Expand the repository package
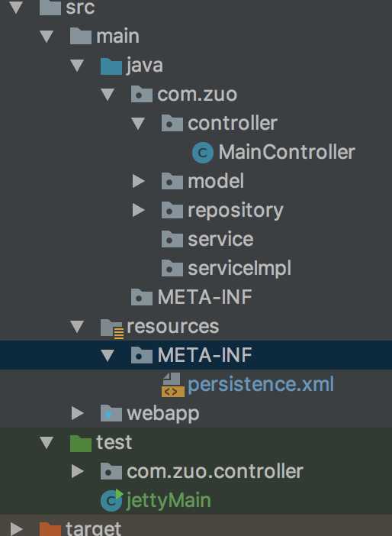Screen dimensions: 392x536 click(x=138, y=210)
